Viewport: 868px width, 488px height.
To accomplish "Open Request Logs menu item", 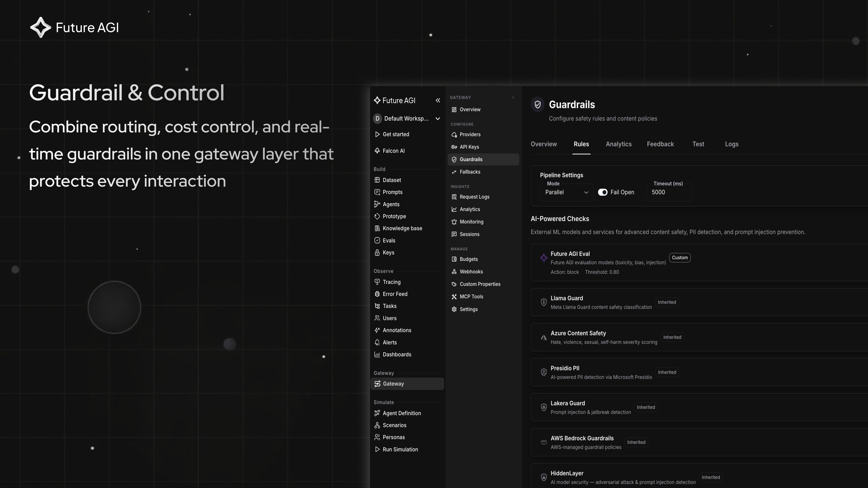I will coord(483,197).
